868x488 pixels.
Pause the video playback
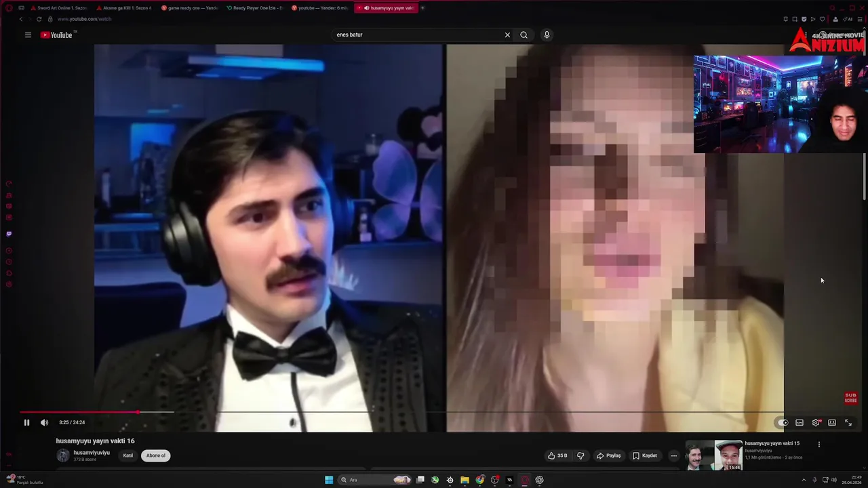point(26,422)
